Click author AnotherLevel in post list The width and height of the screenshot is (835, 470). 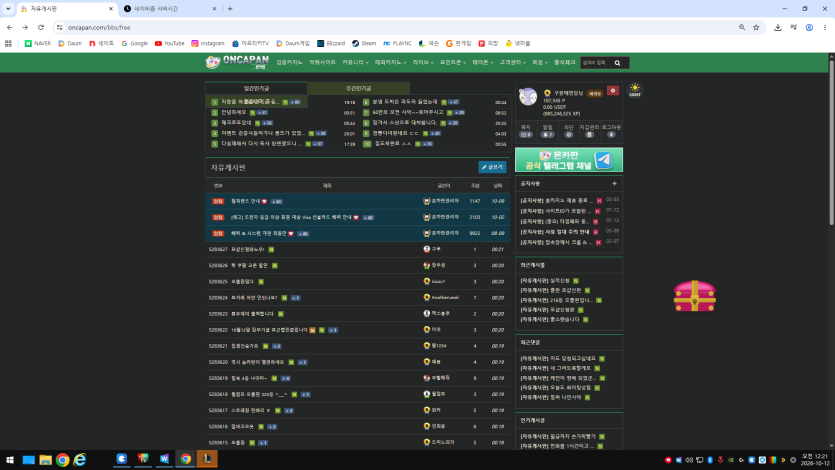(x=445, y=298)
